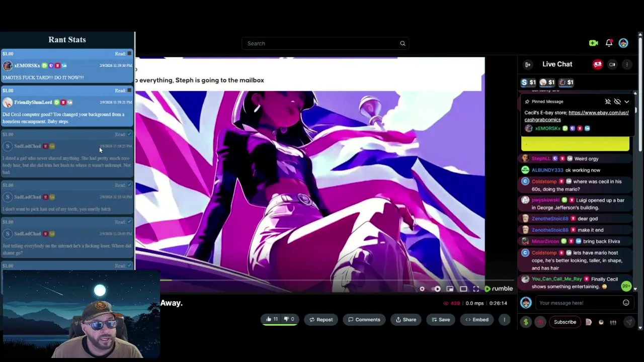This screenshot has height=362, width=644.
Task: Uncheck Read on 'pick hair' rant
Action: [x=129, y=185]
